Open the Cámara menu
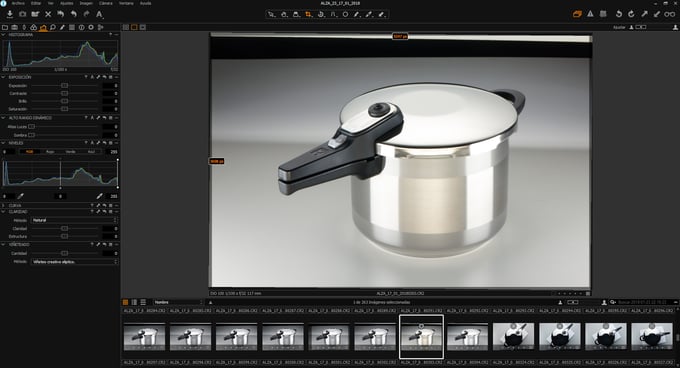This screenshot has width=680, height=368. point(106,3)
